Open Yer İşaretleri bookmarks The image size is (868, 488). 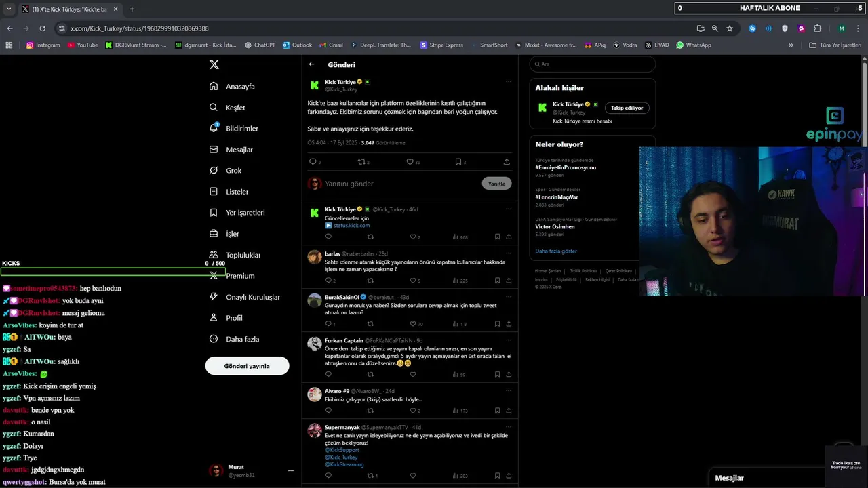[x=237, y=212]
